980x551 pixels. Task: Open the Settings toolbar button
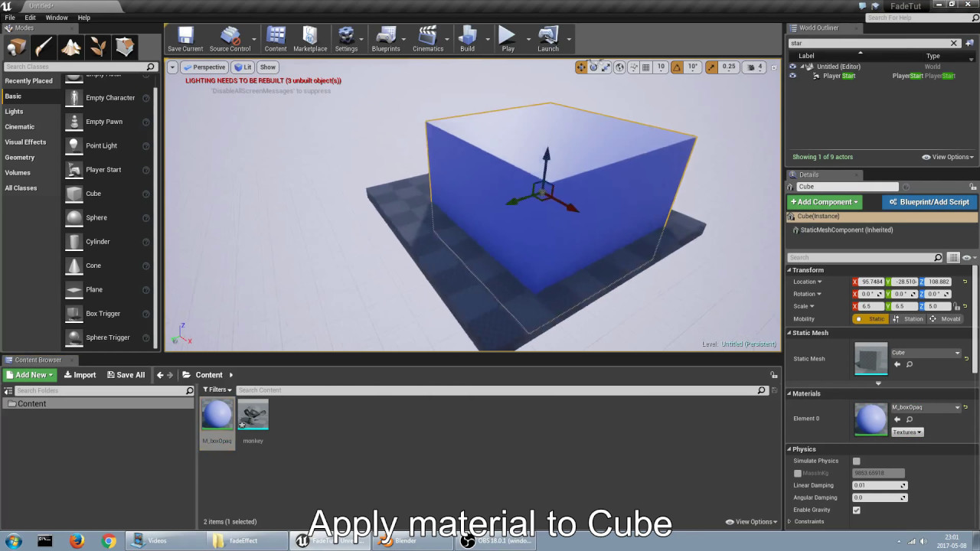346,39
